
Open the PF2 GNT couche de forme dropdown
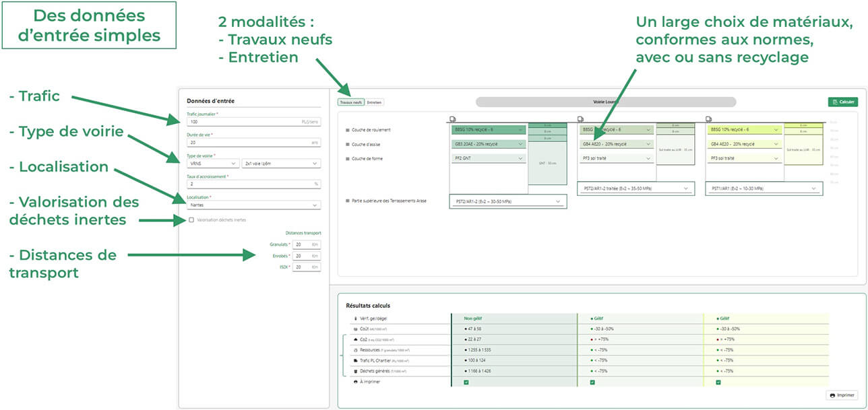489,158
